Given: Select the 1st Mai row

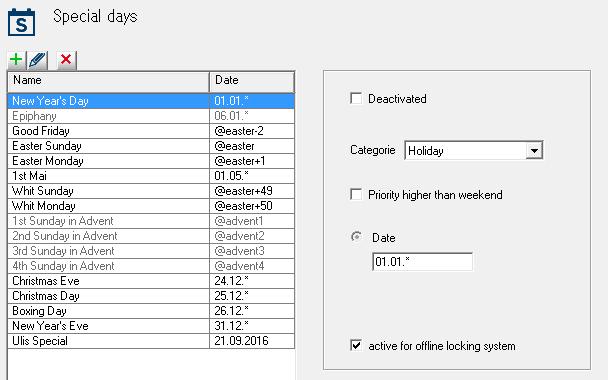Looking at the screenshot, I should tap(151, 176).
